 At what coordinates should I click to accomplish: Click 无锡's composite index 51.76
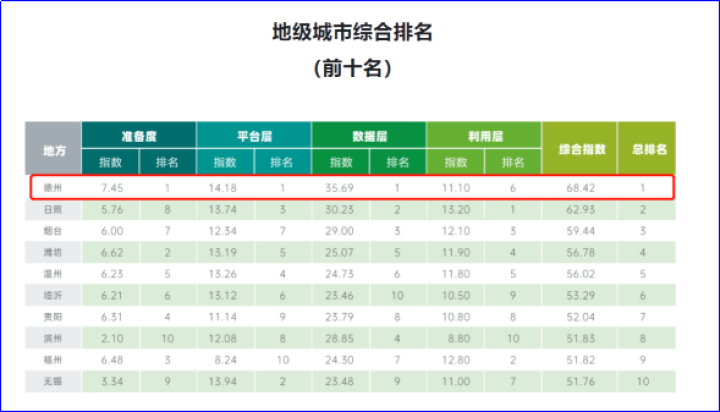pyautogui.click(x=580, y=381)
